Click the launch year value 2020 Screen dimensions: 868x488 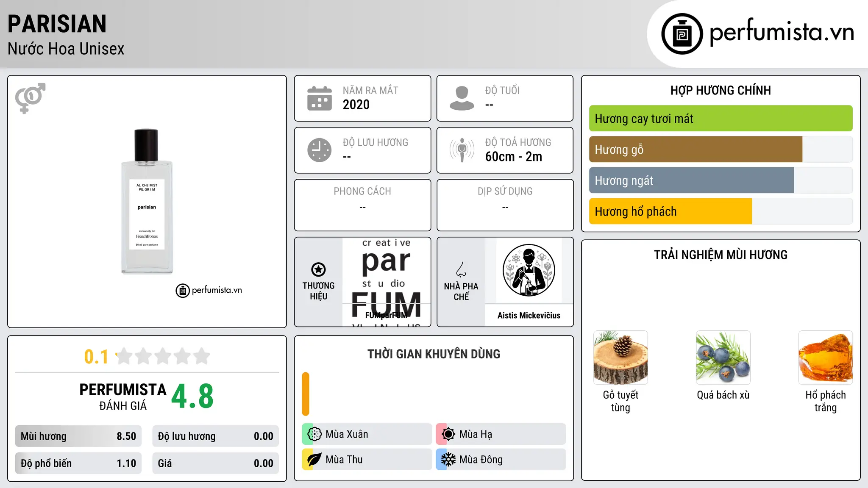[356, 105]
